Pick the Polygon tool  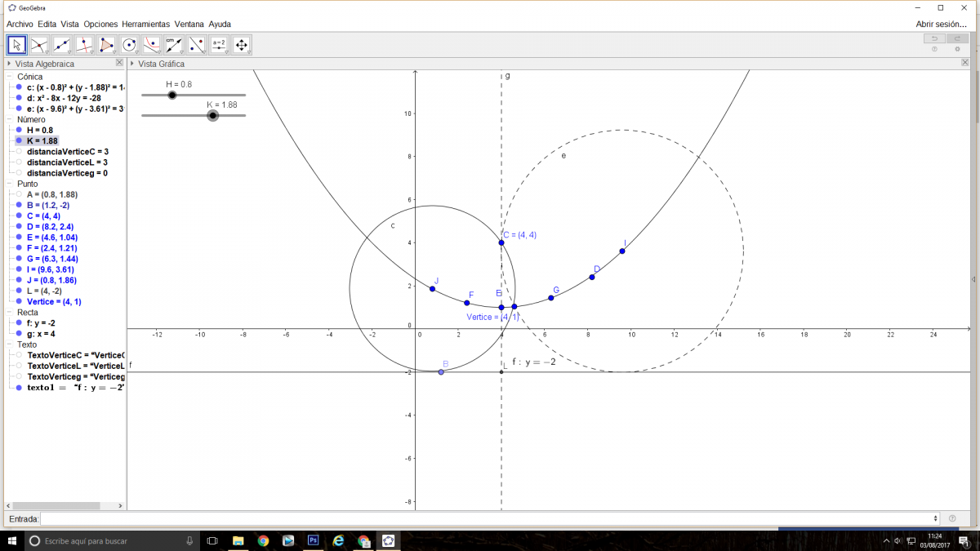tap(107, 45)
